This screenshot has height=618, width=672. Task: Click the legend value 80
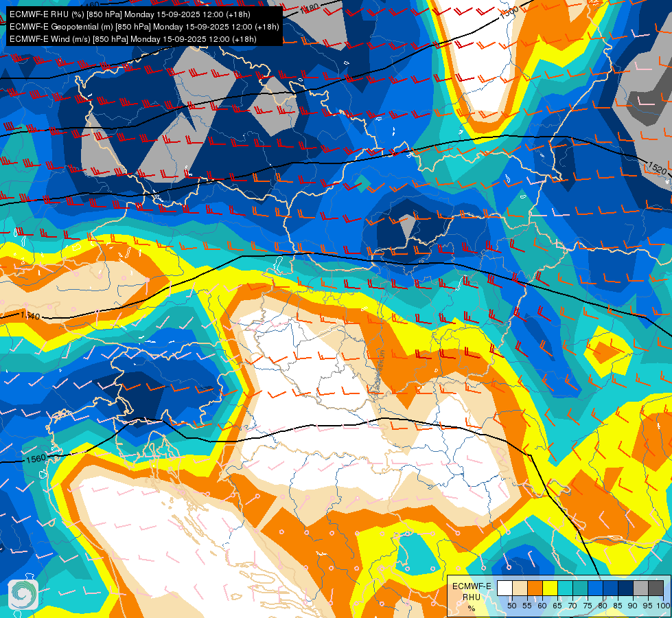point(603,606)
